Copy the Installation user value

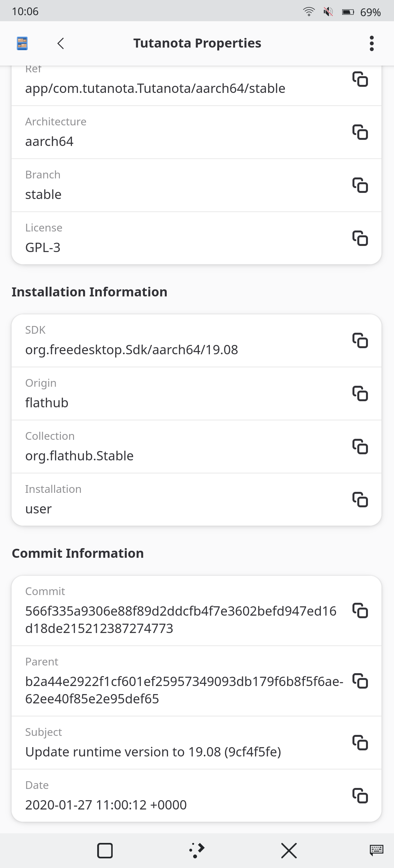pyautogui.click(x=360, y=500)
